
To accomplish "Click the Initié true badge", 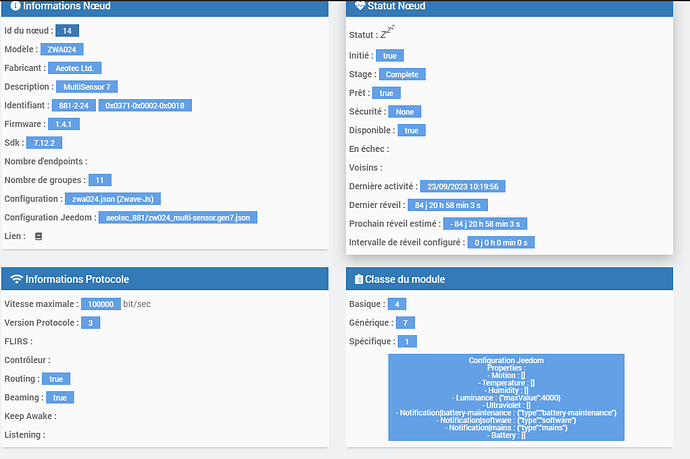I will click(x=390, y=55).
